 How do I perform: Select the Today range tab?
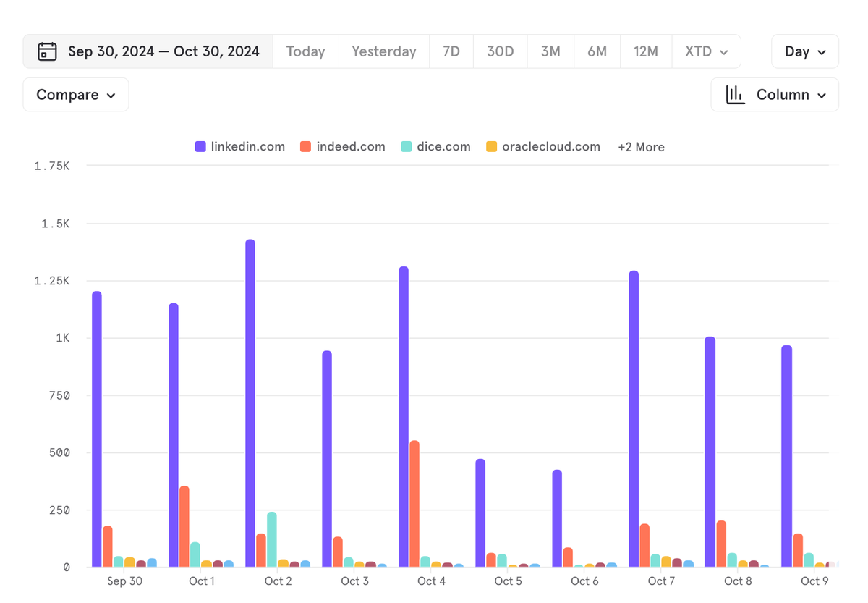[305, 51]
